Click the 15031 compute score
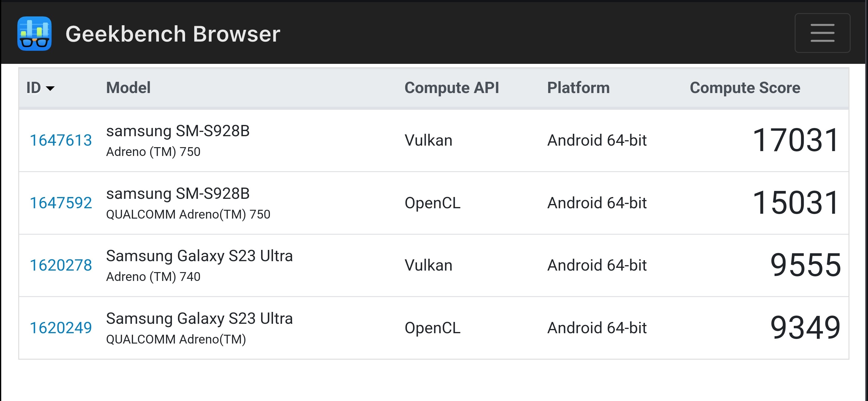 795,203
